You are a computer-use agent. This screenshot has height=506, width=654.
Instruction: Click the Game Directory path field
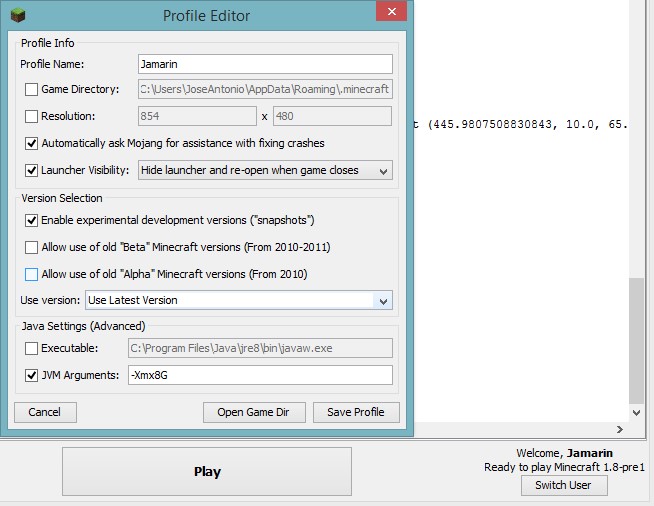coord(265,89)
